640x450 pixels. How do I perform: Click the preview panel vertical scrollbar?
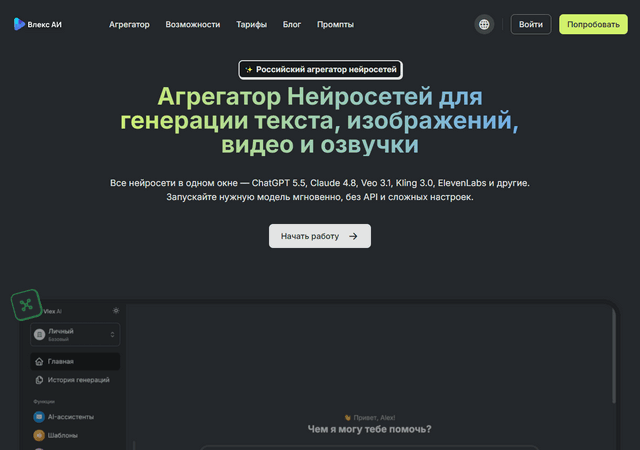coord(613,355)
